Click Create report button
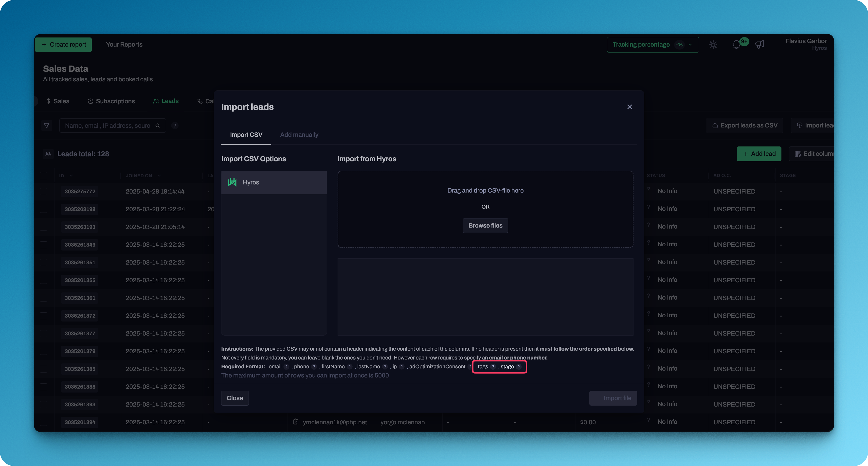Image resolution: width=868 pixels, height=466 pixels. (x=64, y=44)
